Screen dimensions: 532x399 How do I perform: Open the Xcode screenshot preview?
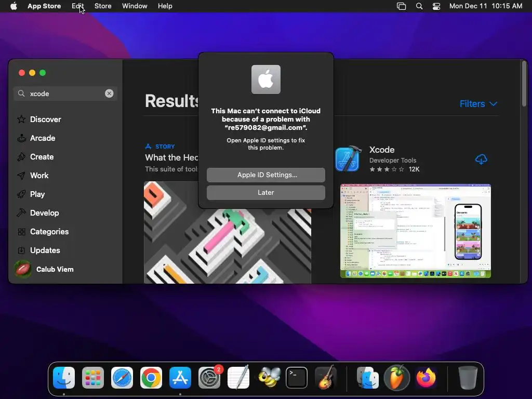[415, 231]
